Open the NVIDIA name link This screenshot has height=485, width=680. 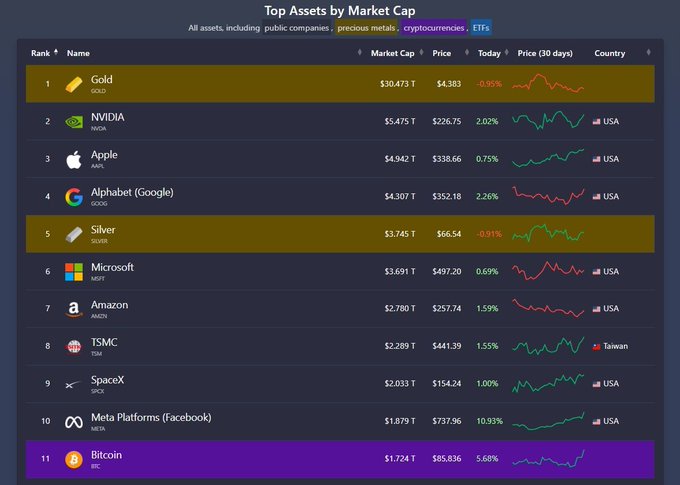pyautogui.click(x=108, y=117)
